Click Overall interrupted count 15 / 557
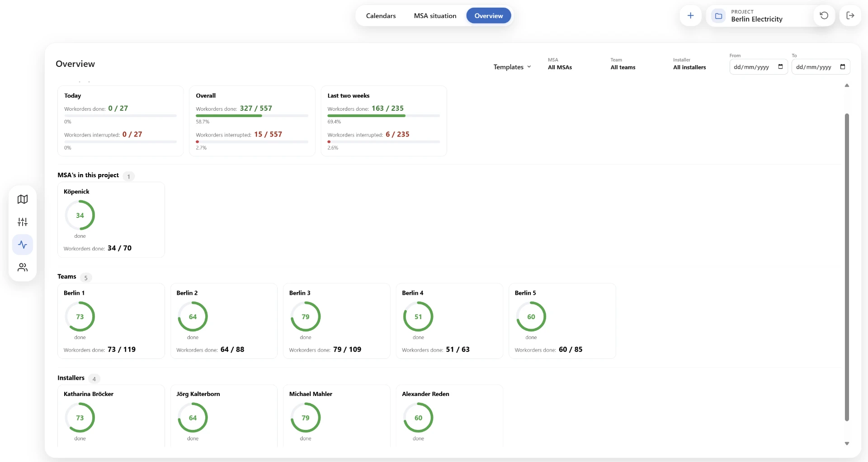 268,134
